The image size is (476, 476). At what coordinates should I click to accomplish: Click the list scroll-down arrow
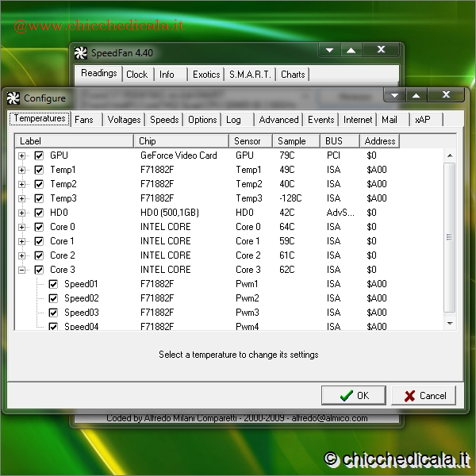(x=450, y=323)
